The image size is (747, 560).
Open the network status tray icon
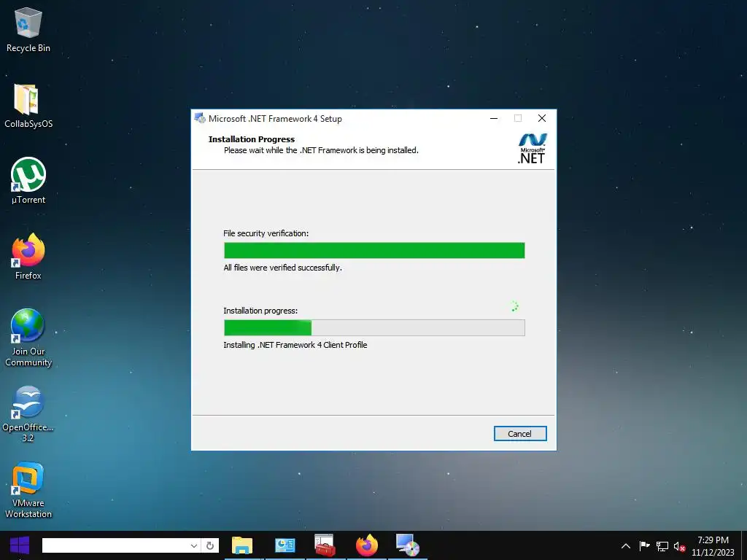[x=662, y=546]
